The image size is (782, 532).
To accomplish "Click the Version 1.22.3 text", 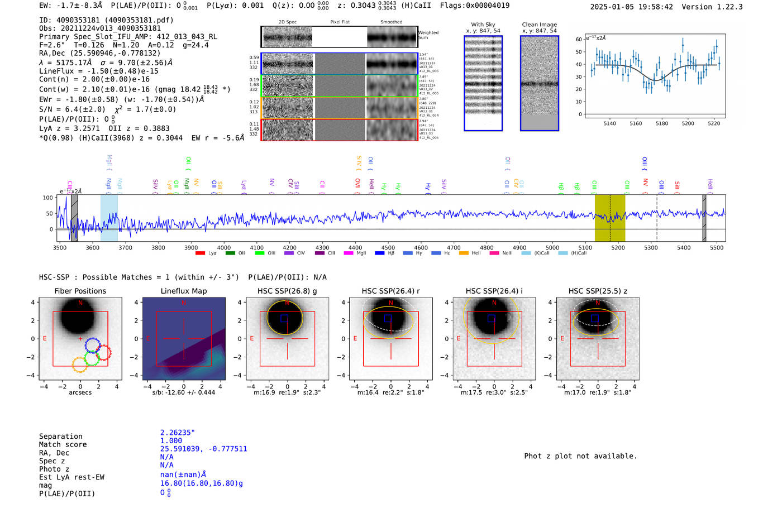I will [712, 7].
